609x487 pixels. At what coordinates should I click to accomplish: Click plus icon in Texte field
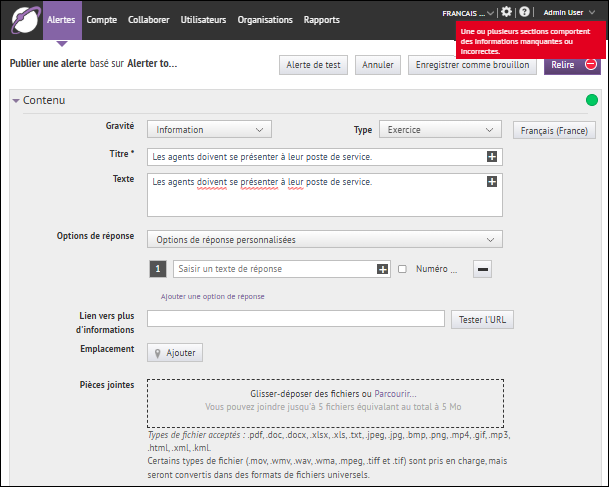(x=492, y=181)
